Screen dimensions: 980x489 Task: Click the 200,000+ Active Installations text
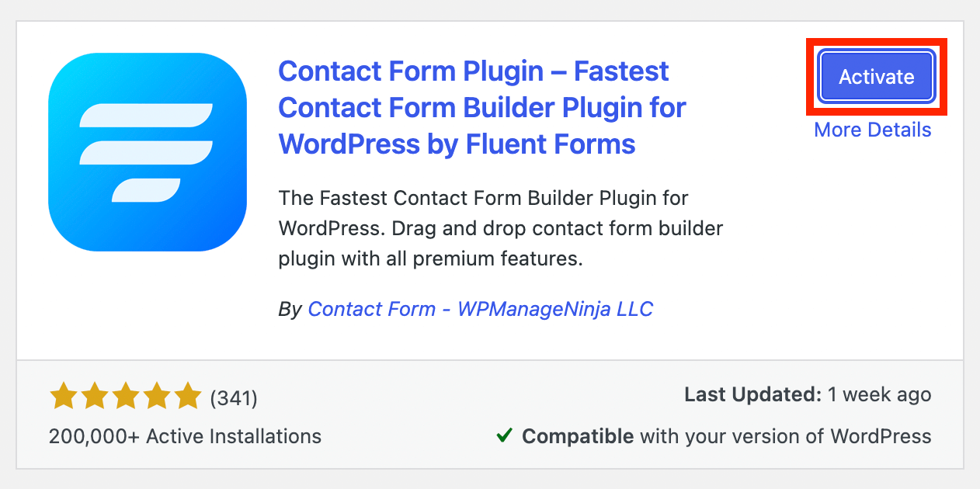coord(184,436)
